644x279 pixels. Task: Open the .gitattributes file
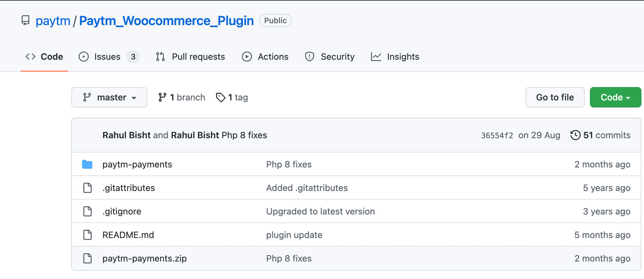[x=129, y=188]
